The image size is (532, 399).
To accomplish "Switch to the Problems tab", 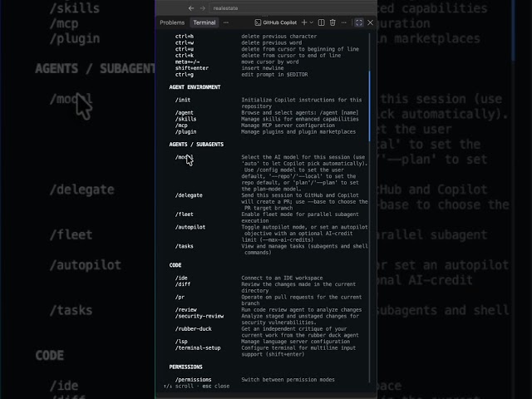I will pos(172,22).
